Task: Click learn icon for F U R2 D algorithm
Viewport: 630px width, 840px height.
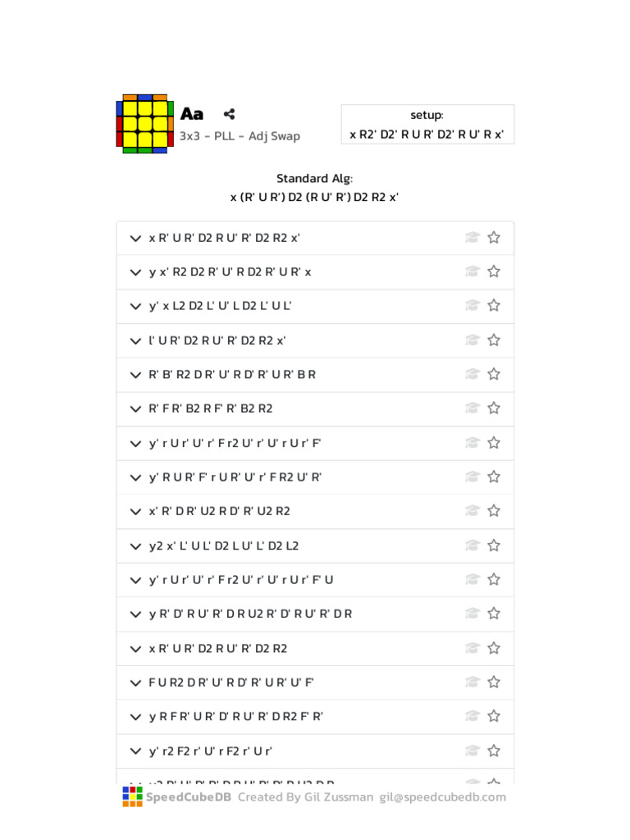Action: point(472,682)
